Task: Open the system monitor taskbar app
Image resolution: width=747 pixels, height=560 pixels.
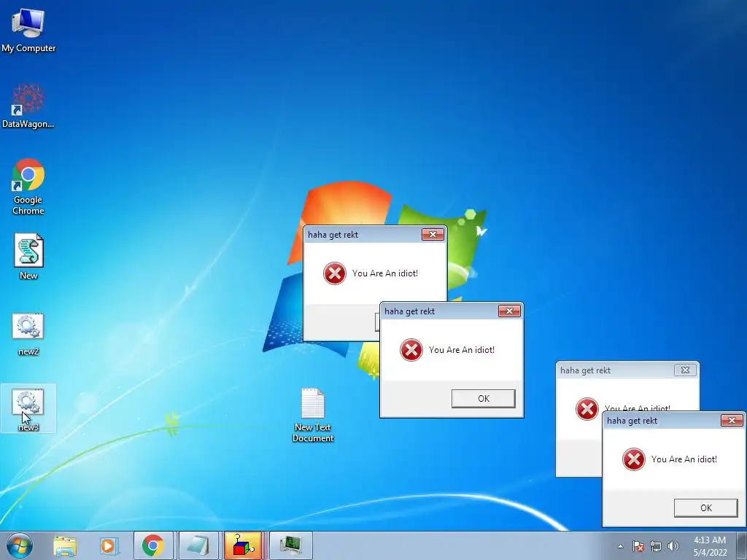Action: tap(290, 545)
